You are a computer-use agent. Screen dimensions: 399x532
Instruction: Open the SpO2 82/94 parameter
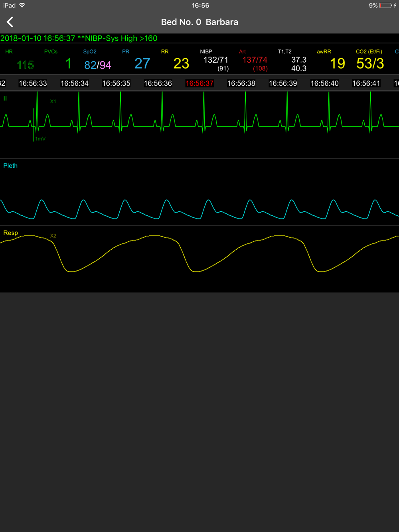pyautogui.click(x=98, y=65)
